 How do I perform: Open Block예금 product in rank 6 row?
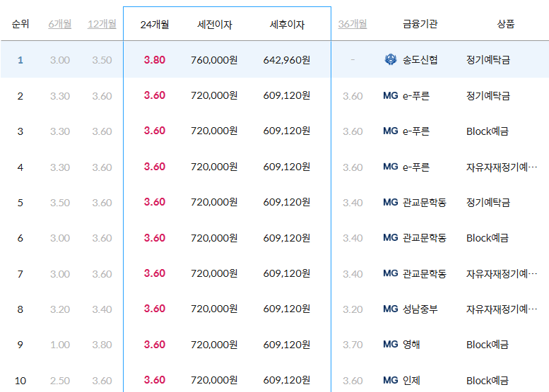488,238
